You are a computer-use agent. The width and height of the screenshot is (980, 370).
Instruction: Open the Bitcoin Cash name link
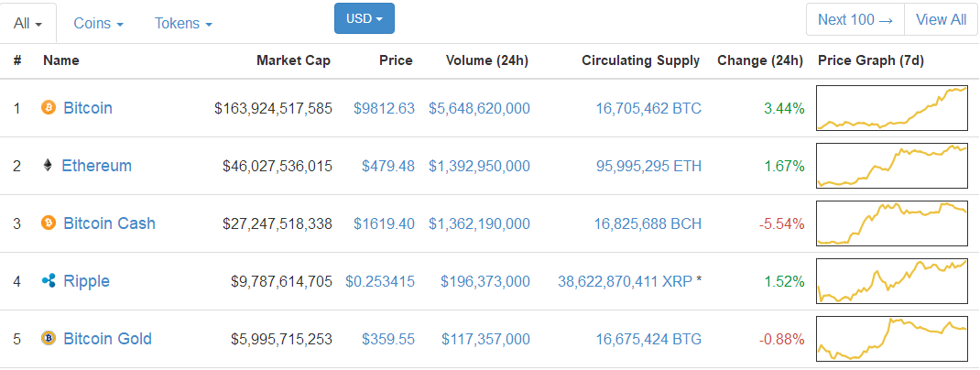pos(109,223)
